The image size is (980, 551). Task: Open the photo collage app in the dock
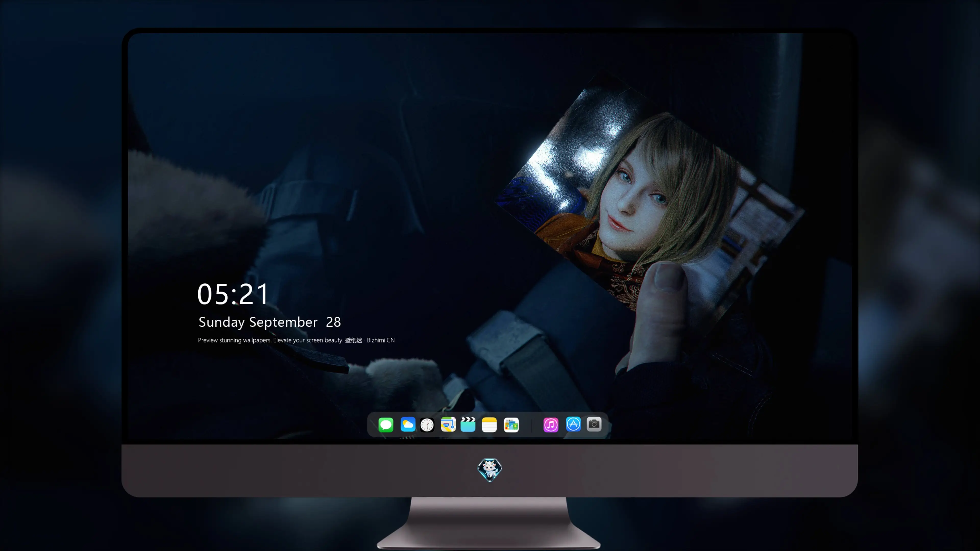coord(511,424)
